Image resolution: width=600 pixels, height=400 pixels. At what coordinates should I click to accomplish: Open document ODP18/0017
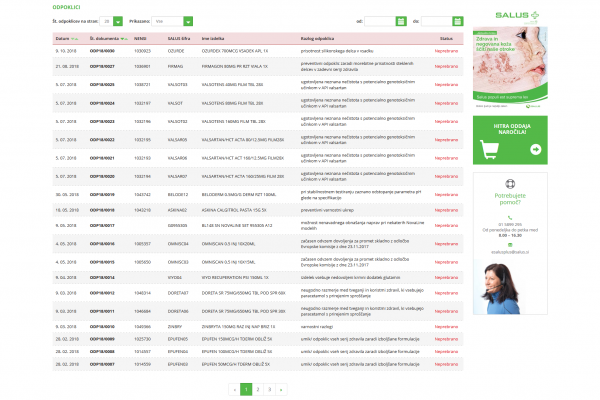[x=102, y=225]
